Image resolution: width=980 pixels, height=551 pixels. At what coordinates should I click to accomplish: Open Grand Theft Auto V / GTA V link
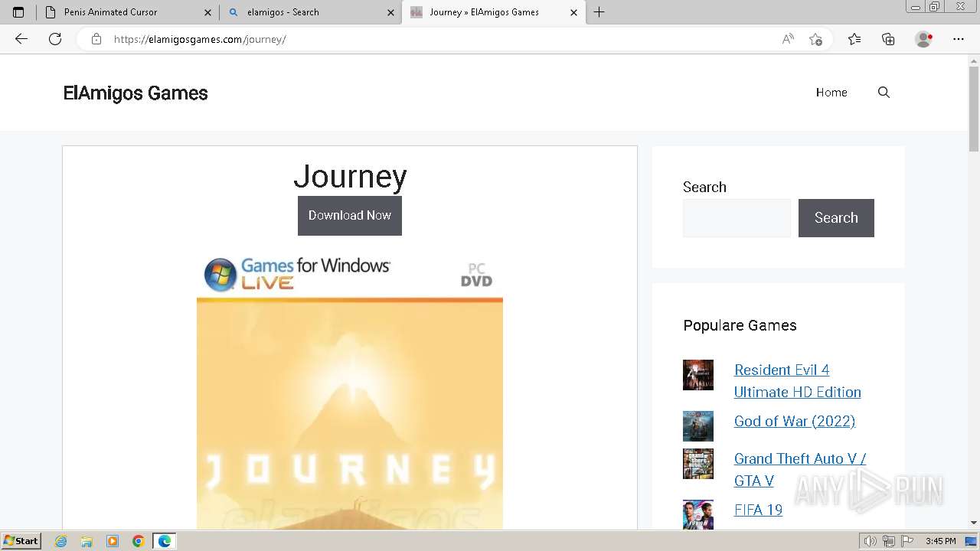800,470
